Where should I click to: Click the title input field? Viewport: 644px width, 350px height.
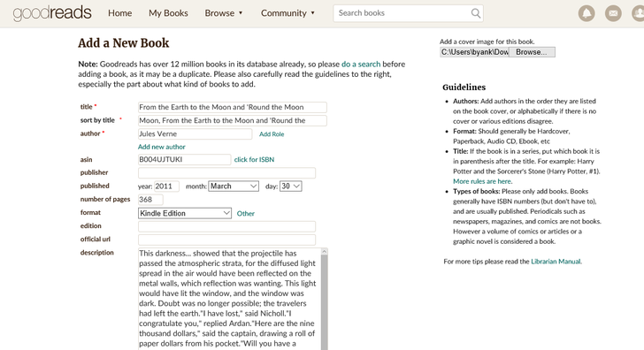233,107
